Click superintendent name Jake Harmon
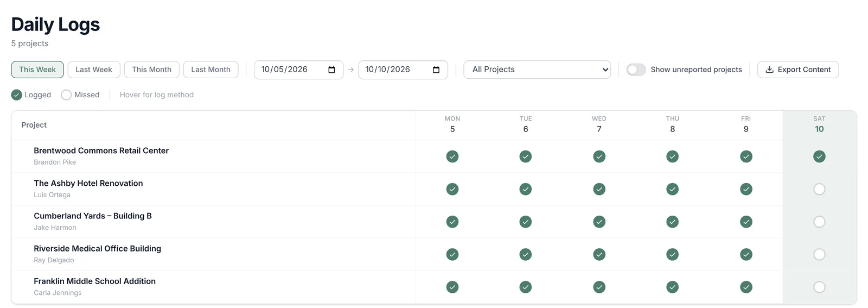This screenshot has width=868, height=308. coord(55,227)
